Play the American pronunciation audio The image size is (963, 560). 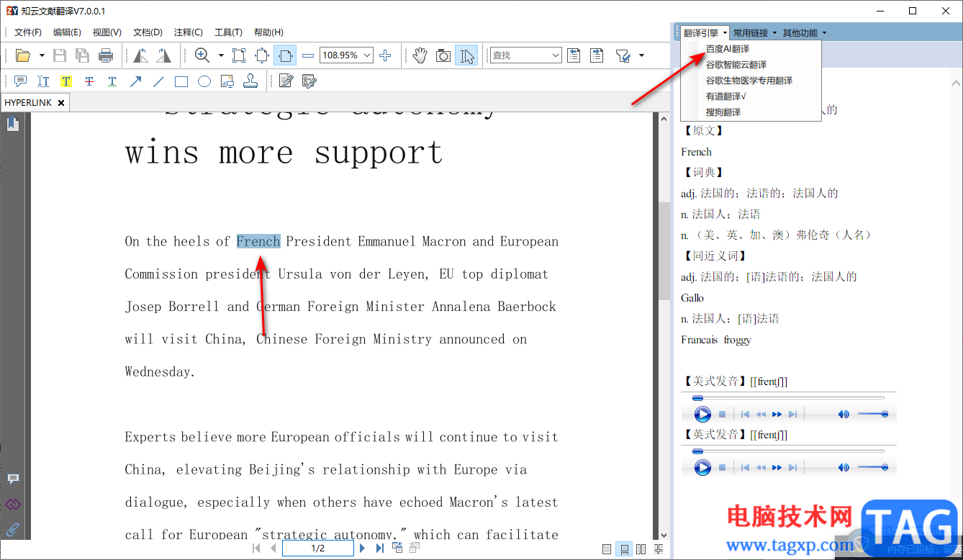pos(702,414)
